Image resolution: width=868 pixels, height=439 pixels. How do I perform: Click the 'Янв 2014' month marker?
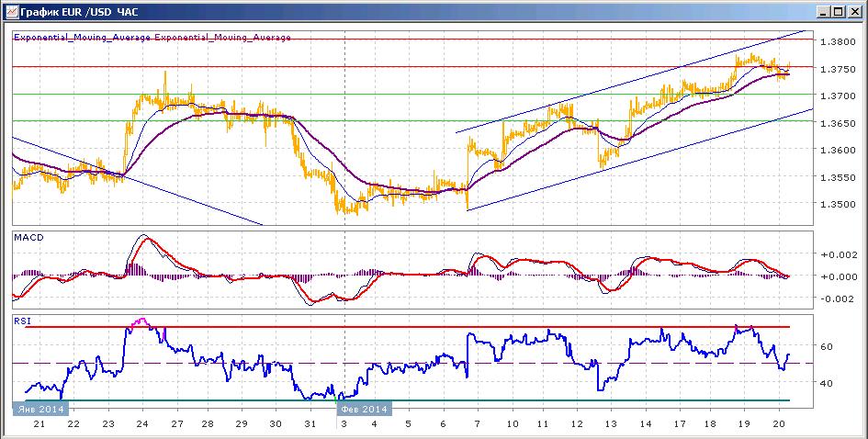[x=41, y=409]
